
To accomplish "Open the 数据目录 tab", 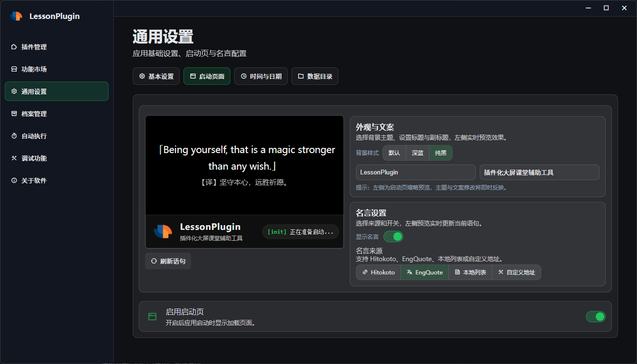I will (x=315, y=76).
